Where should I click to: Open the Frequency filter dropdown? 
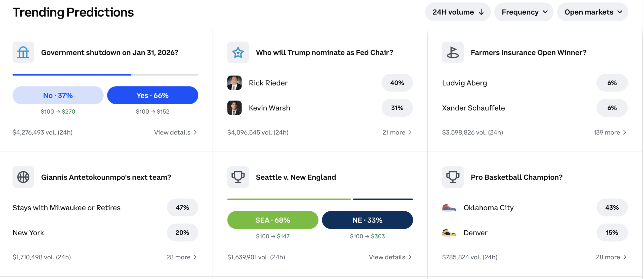point(524,12)
